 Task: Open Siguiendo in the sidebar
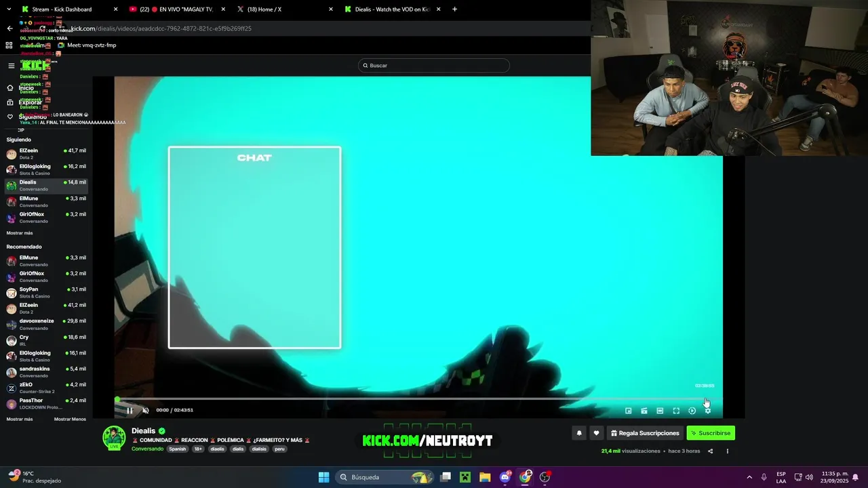click(x=26, y=117)
